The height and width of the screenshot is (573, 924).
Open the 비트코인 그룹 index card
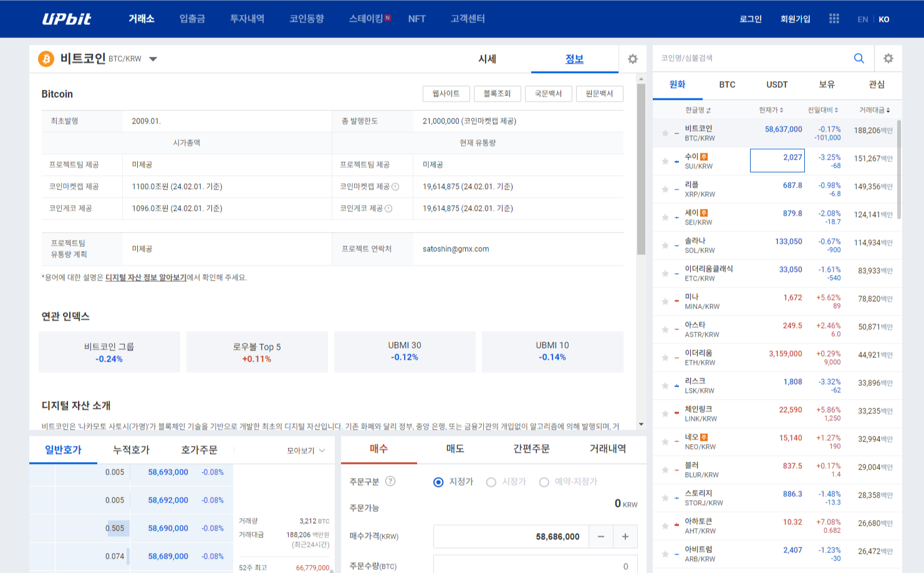109,352
